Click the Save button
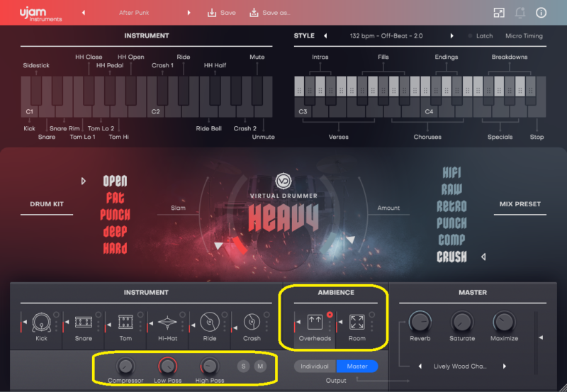This screenshot has width=567, height=392. (221, 13)
